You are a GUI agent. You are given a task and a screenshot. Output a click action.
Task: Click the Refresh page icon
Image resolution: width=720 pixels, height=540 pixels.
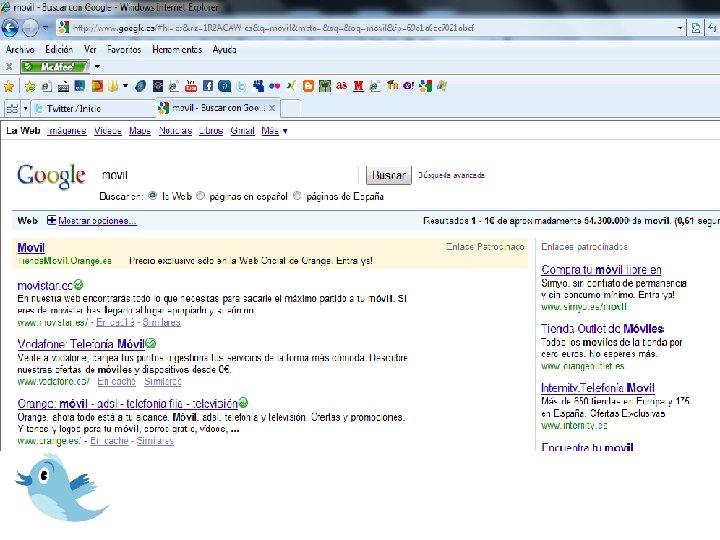[696, 28]
